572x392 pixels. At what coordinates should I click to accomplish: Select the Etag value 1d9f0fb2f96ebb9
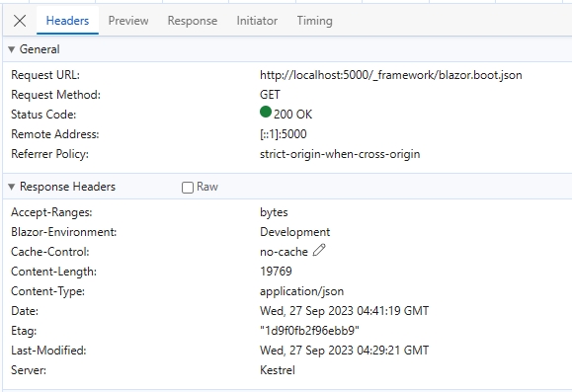coord(309,331)
